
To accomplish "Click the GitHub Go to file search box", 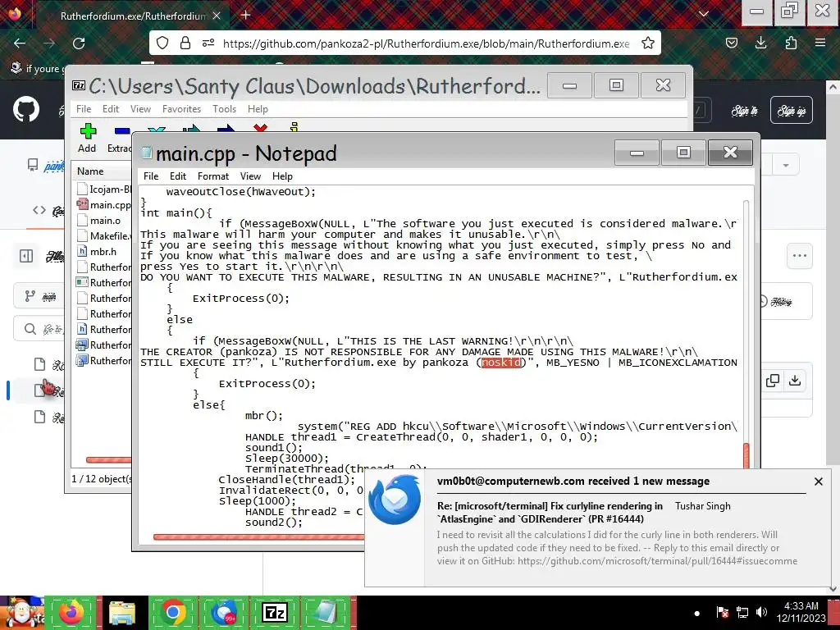I will 39,328.
